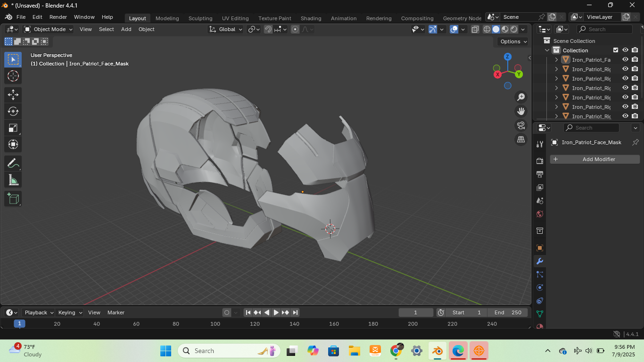This screenshot has height=362, width=644.
Task: Open the Global transform orientation dropdown
Action: coord(226,29)
